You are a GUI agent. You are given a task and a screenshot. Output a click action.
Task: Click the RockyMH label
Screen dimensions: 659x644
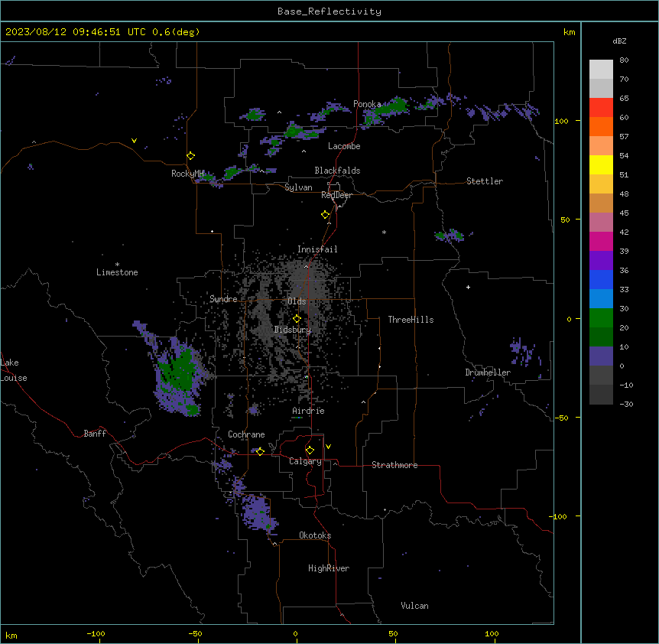pos(187,174)
